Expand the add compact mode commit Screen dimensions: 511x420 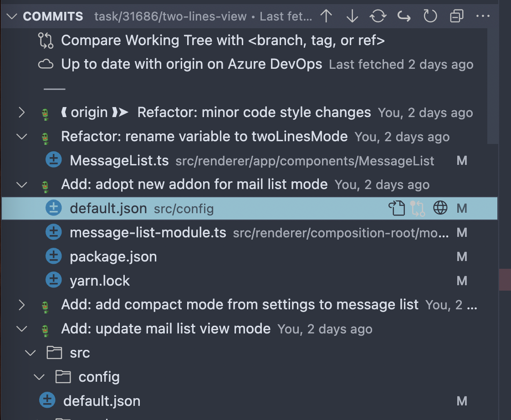click(21, 305)
